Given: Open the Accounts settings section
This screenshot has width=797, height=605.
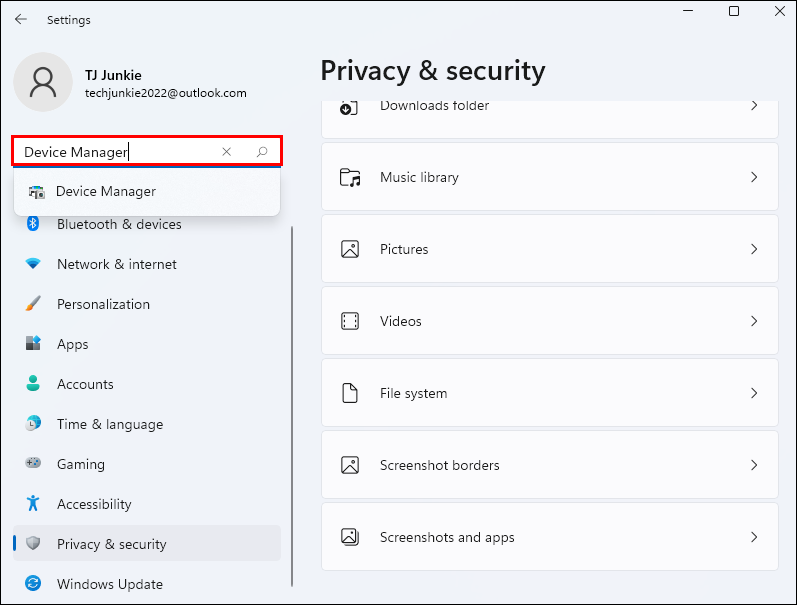Looking at the screenshot, I should tap(85, 384).
